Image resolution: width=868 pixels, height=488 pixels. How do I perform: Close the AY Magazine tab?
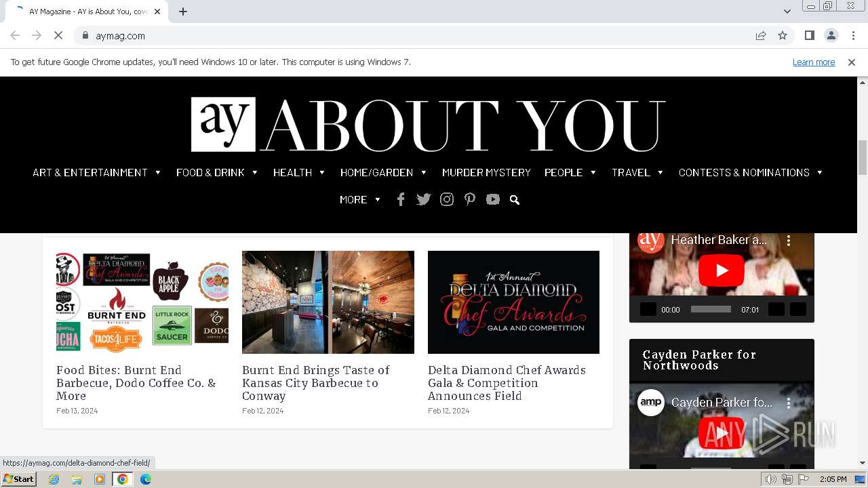click(157, 12)
